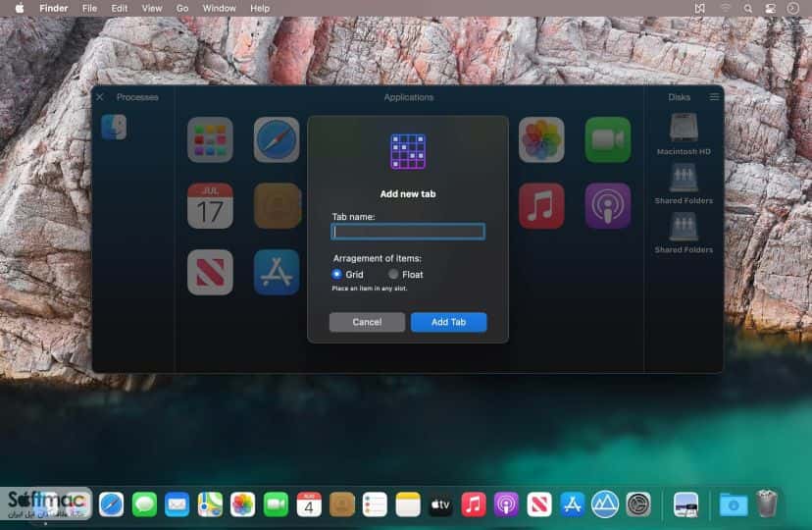Switch to the Disks section
Screen dimensions: 812x530
coord(679,97)
